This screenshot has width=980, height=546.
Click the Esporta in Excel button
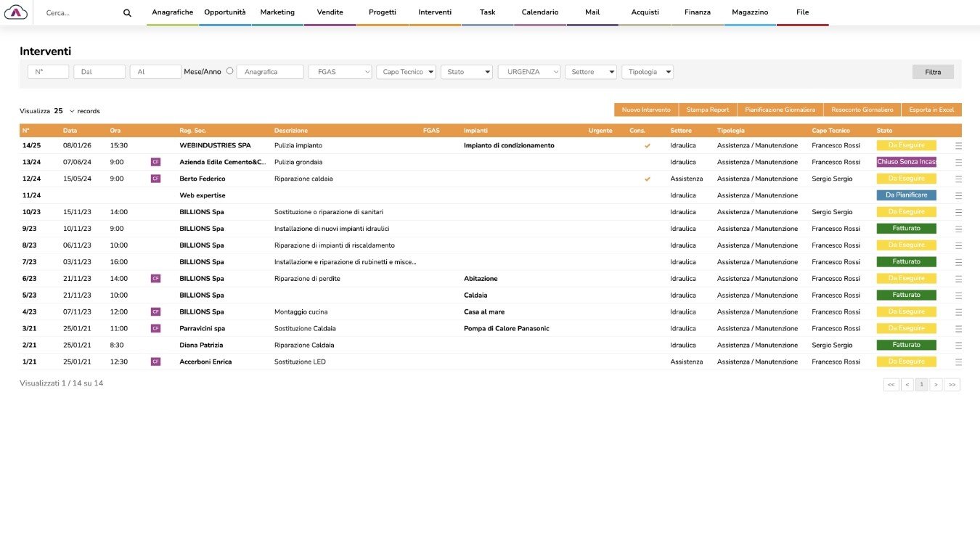tap(931, 110)
